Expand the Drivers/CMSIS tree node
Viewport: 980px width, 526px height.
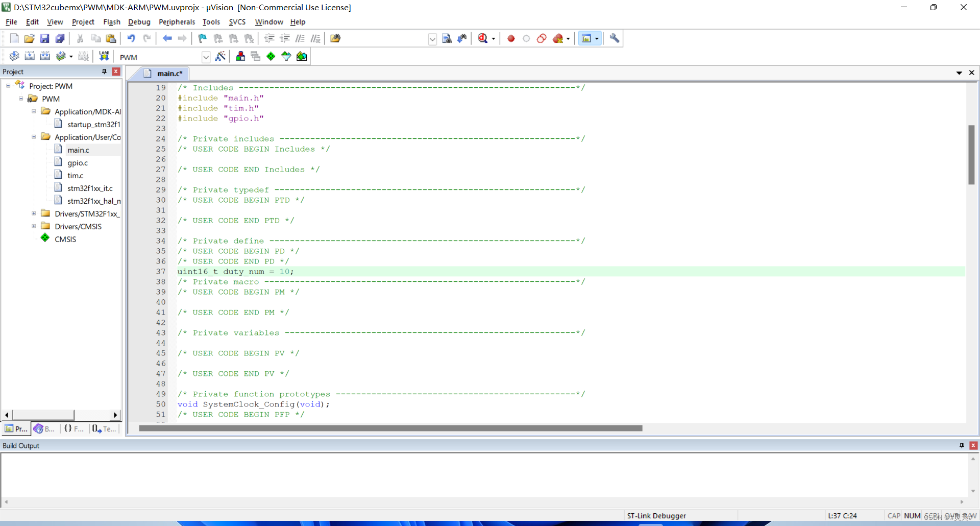[34, 226]
